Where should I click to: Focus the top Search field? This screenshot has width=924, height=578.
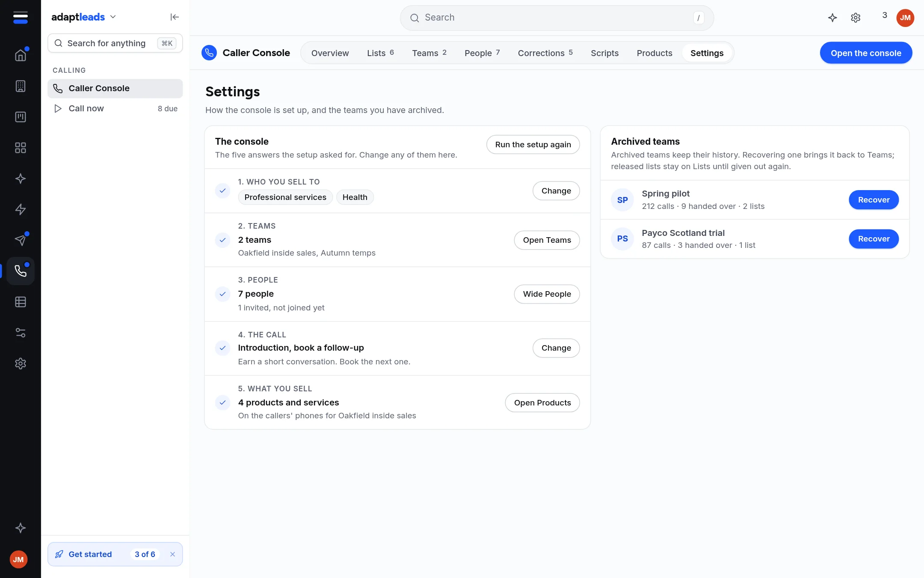[557, 18]
